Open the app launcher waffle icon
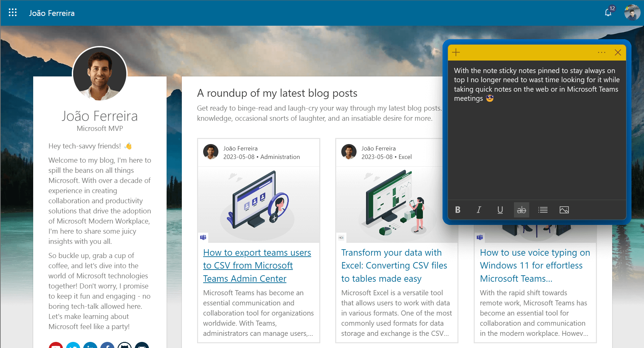Image resolution: width=644 pixels, height=348 pixels. tap(13, 13)
